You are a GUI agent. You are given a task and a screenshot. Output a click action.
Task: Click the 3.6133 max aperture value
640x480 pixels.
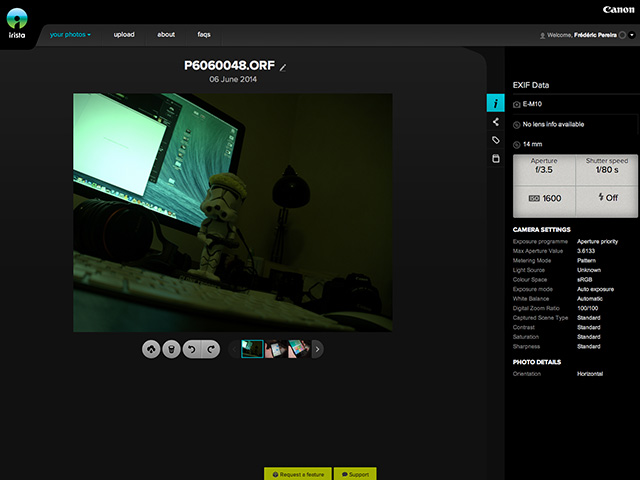(586, 251)
